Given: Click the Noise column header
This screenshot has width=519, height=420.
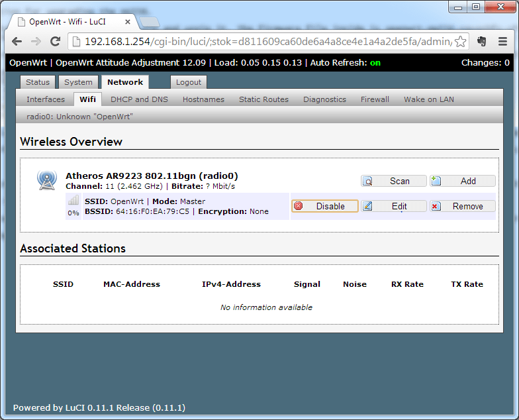Looking at the screenshot, I should coord(355,284).
